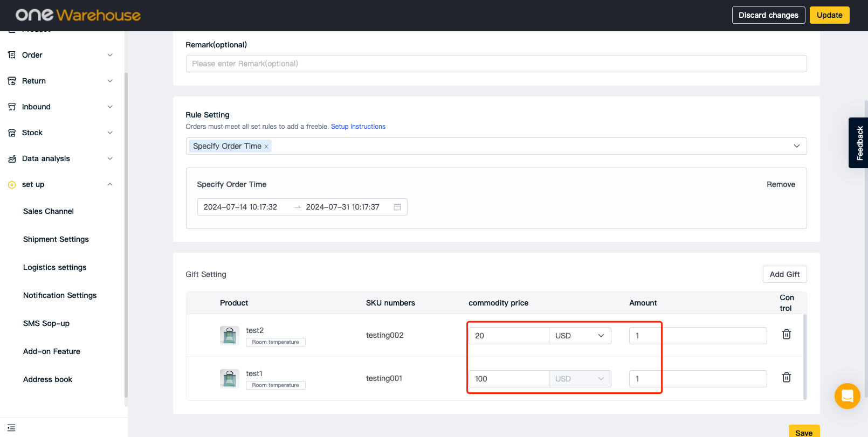Open Add-on Feature menu item
This screenshot has height=437, width=868.
52,351
